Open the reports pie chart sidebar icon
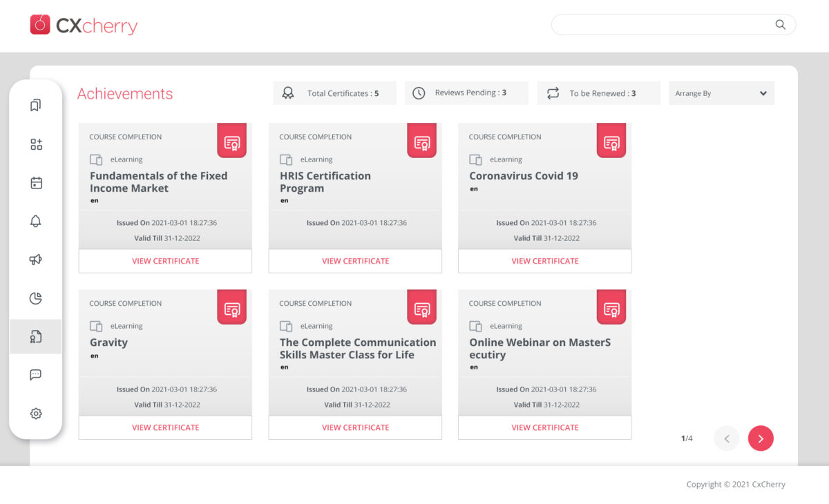829x504 pixels. tap(36, 298)
